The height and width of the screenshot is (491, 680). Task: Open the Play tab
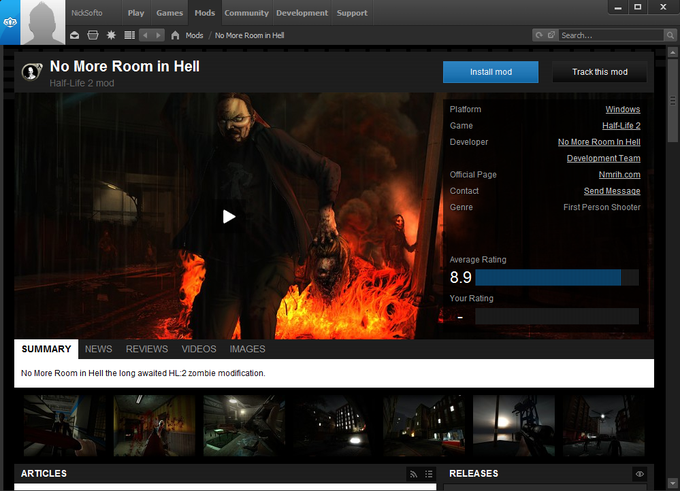pos(136,13)
